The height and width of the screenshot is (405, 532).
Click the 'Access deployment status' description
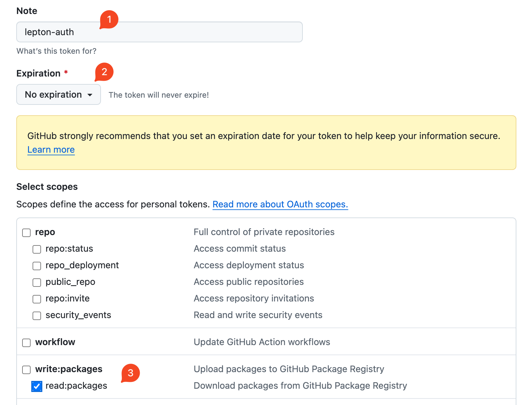pyautogui.click(x=249, y=265)
